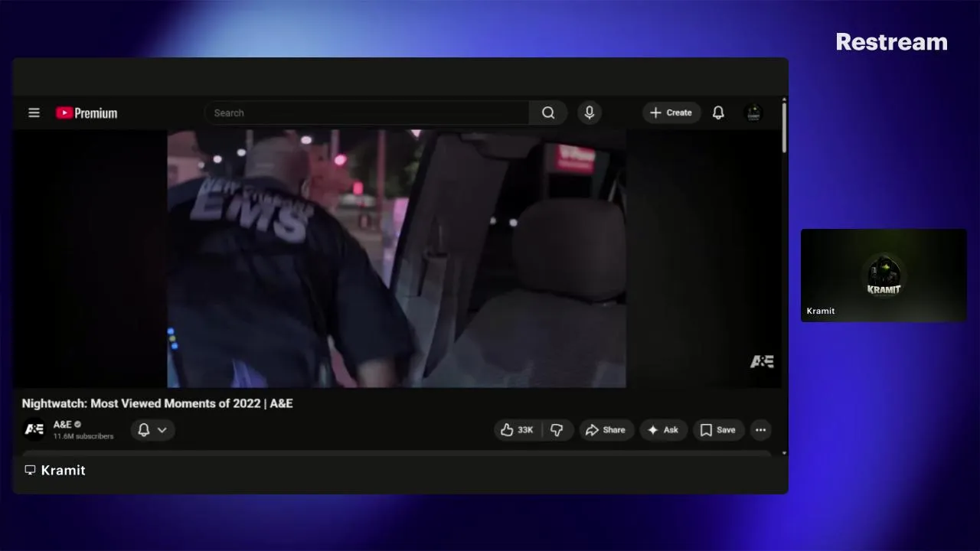Go to the YouTube Premium home logo

pyautogui.click(x=87, y=113)
